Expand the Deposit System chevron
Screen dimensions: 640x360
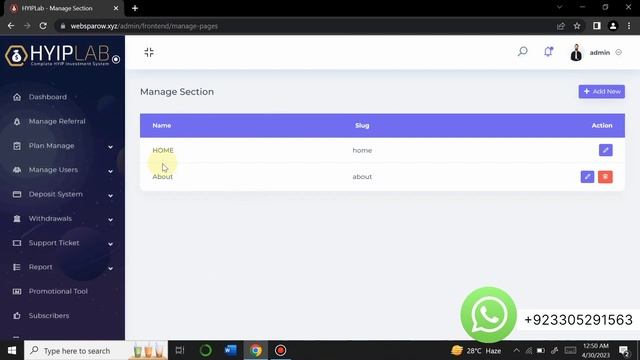point(110,196)
